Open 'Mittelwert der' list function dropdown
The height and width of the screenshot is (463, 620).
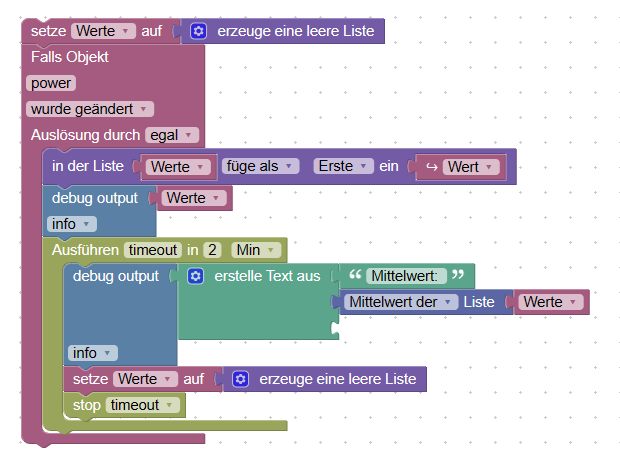coord(400,301)
